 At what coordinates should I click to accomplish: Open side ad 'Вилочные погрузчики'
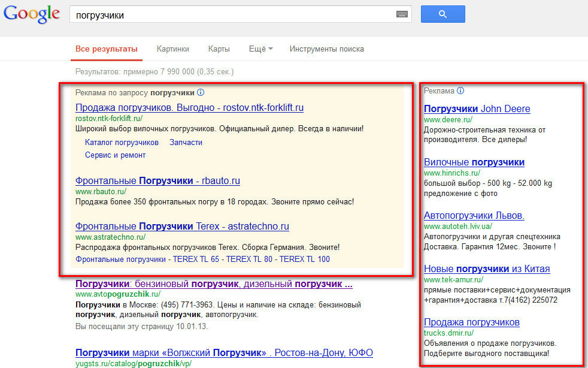(474, 162)
